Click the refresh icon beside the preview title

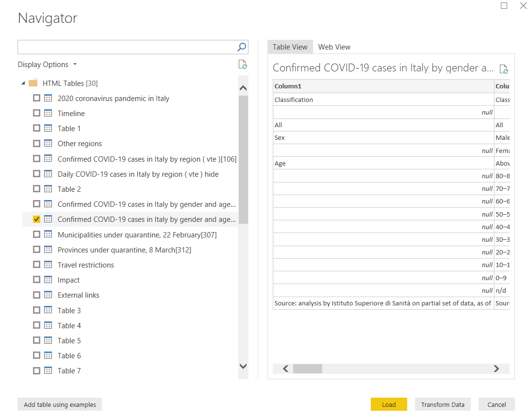[504, 69]
